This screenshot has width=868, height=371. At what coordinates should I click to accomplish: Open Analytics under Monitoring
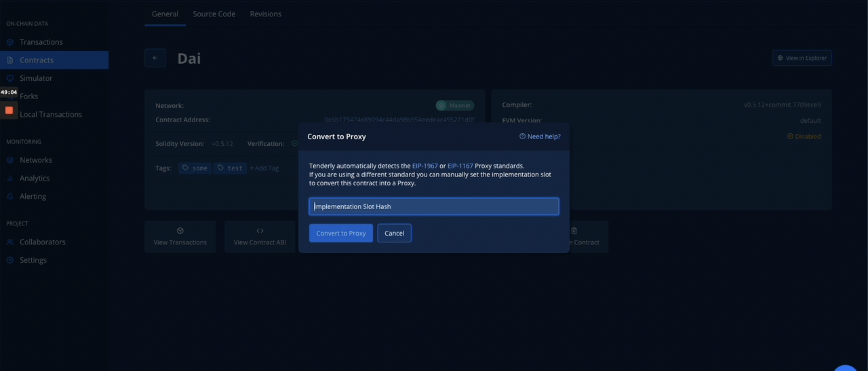[34, 178]
